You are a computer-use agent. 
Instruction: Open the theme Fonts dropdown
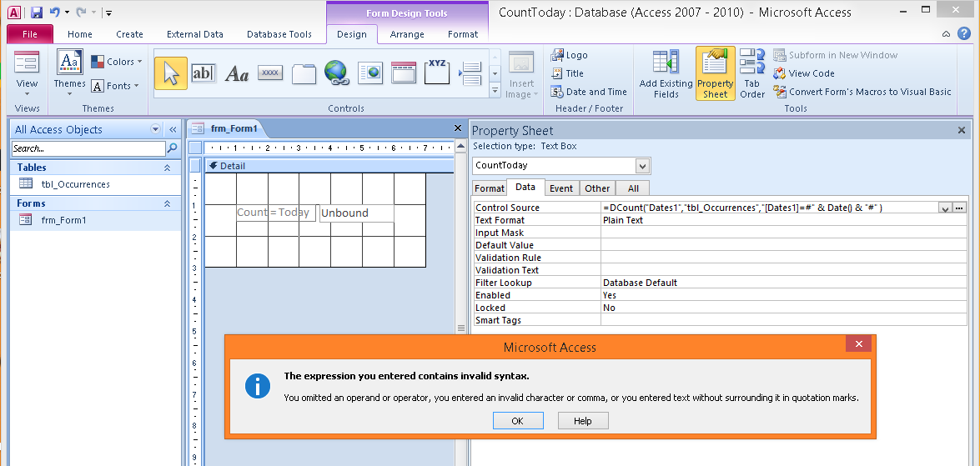click(x=115, y=86)
